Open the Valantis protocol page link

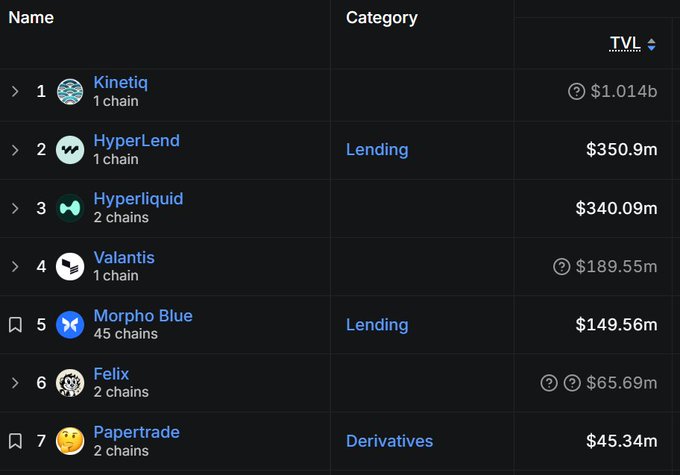click(124, 258)
